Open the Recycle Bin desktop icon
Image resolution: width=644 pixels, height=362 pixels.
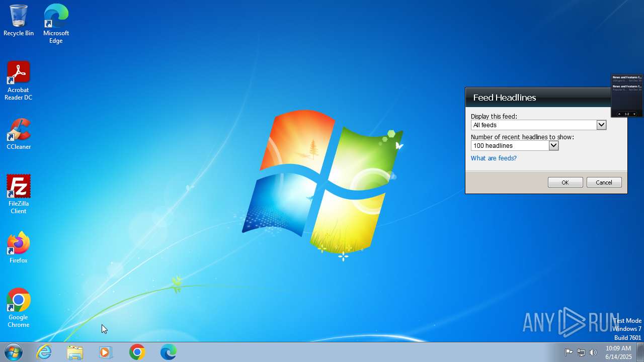pyautogui.click(x=19, y=21)
